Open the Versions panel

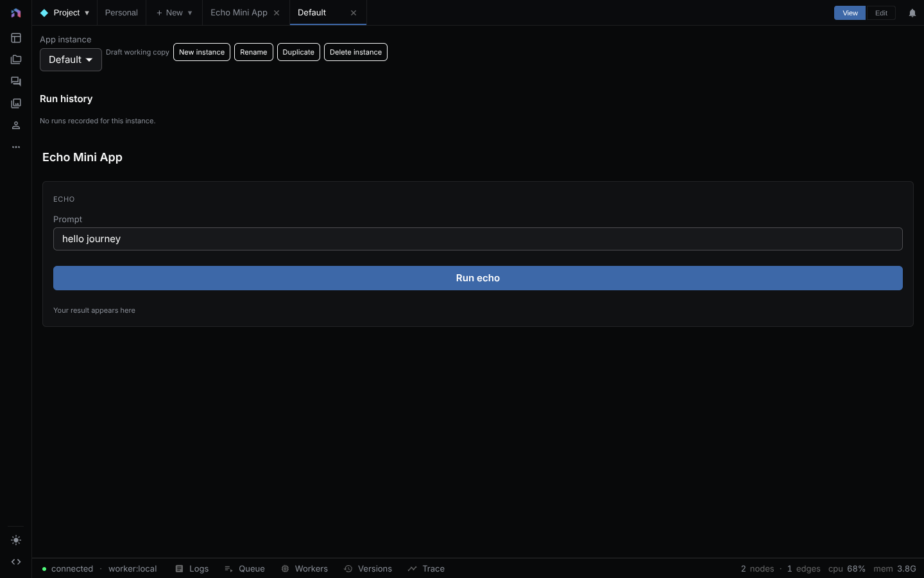(x=368, y=569)
